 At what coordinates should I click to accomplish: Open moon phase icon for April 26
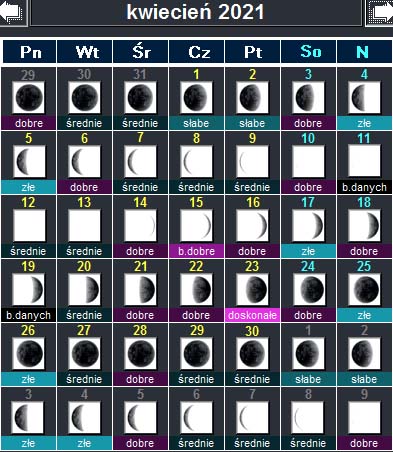coord(29,354)
